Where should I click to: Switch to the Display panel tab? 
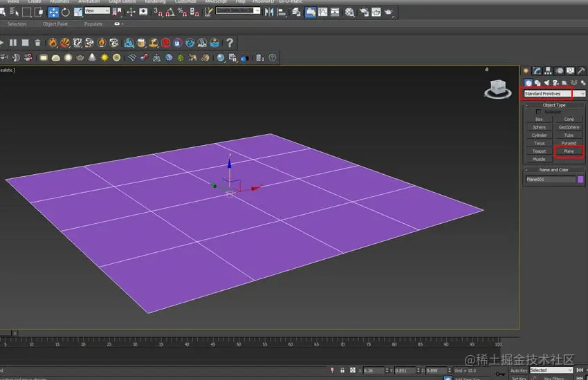pos(570,70)
